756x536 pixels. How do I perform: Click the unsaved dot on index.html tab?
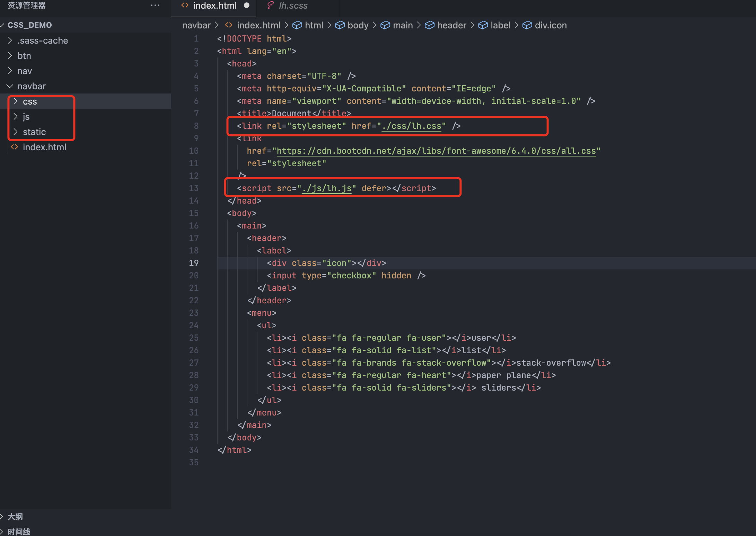(x=247, y=6)
